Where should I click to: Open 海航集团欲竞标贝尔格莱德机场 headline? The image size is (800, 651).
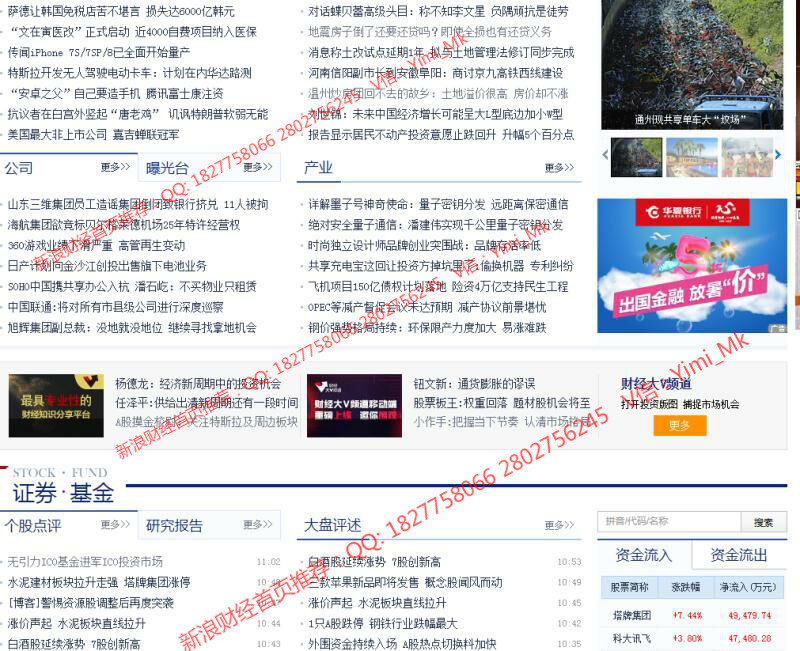[123, 225]
